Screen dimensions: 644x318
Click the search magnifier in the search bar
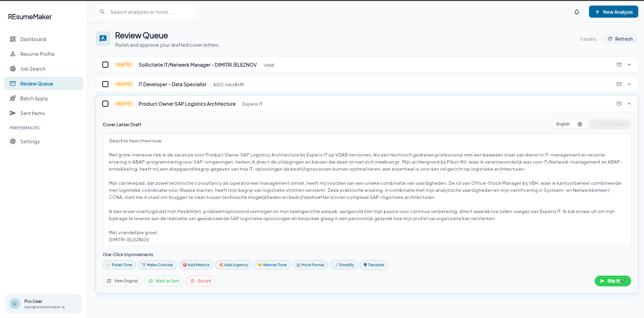[x=102, y=11]
